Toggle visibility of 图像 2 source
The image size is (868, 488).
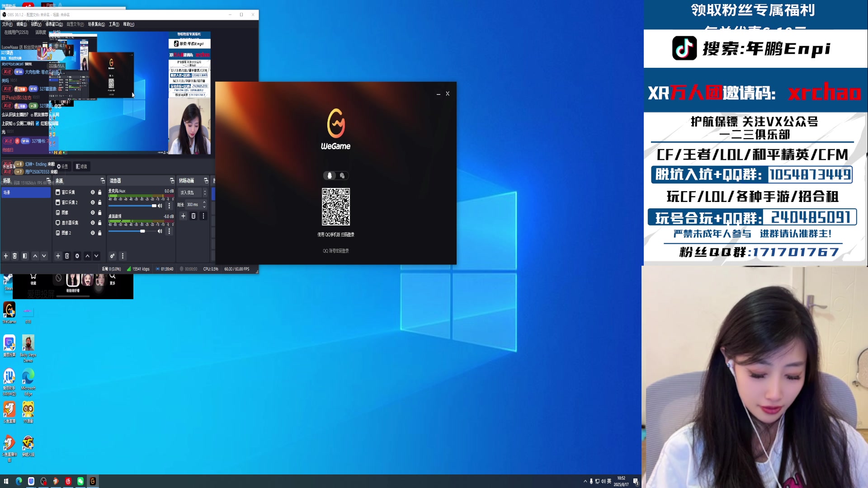93,233
